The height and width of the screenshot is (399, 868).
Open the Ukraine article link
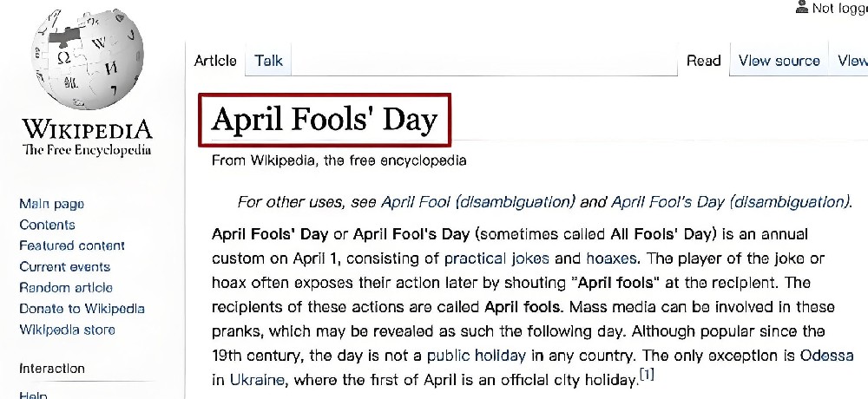click(257, 380)
